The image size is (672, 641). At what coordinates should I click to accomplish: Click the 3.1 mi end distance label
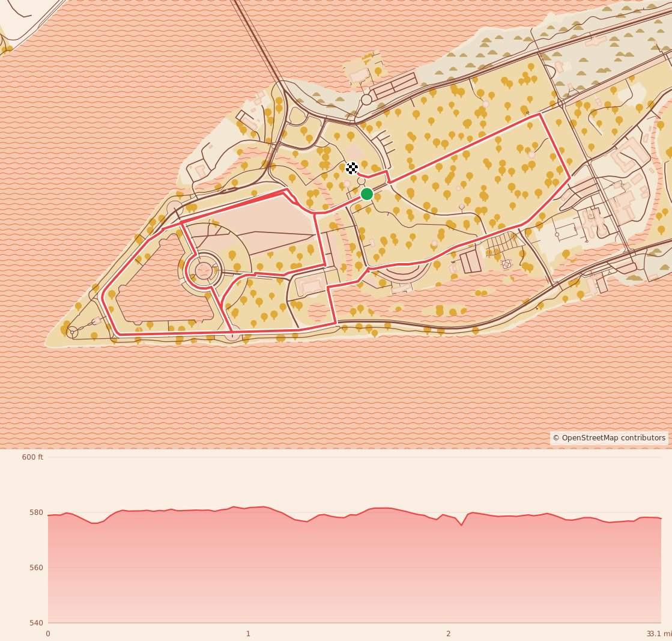[660, 634]
